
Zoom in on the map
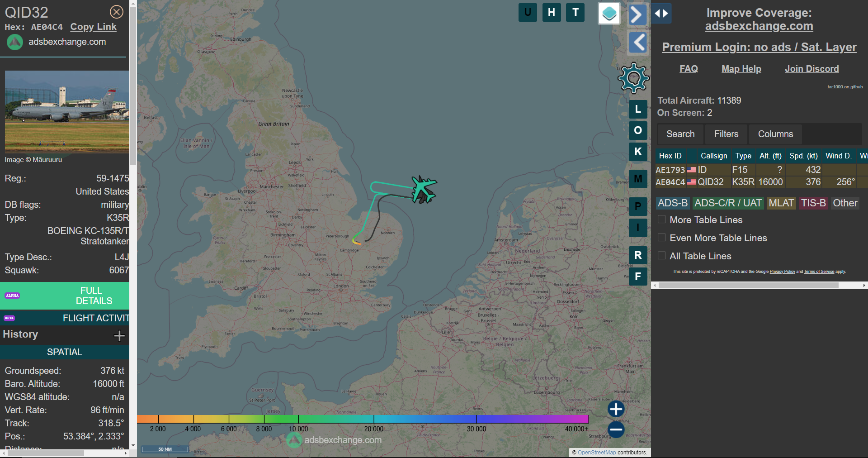(x=616, y=409)
